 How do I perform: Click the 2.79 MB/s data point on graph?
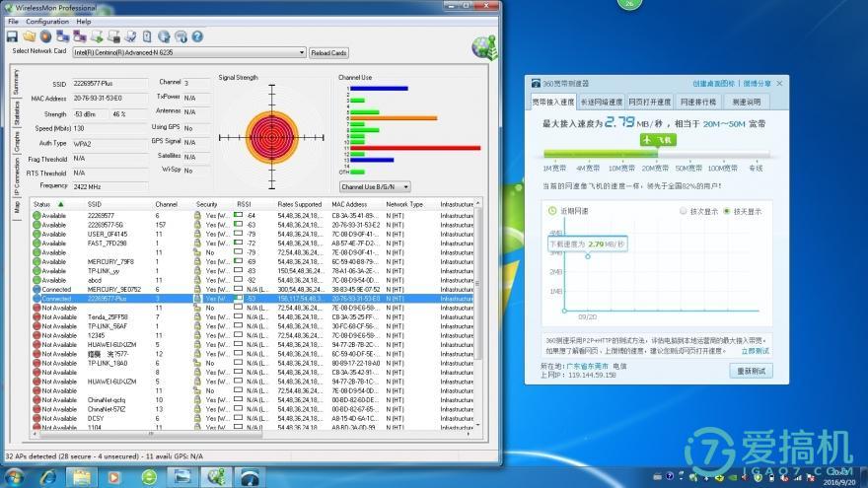coord(588,256)
